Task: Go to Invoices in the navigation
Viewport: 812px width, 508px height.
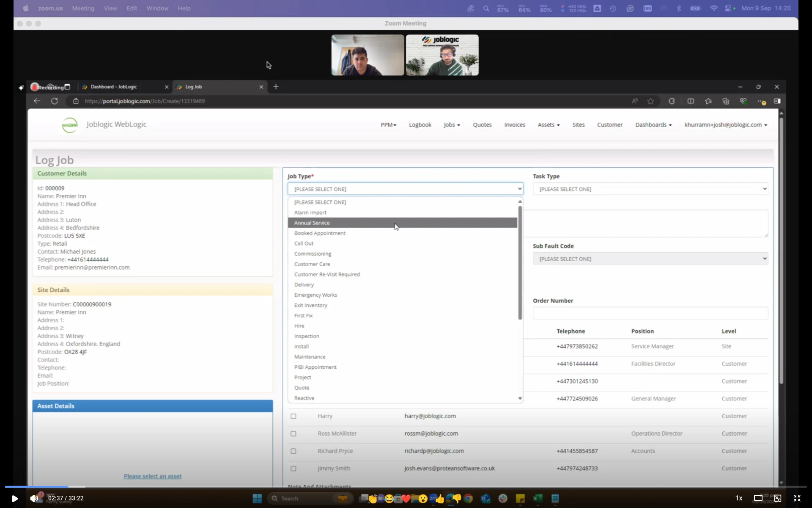Action: point(515,125)
